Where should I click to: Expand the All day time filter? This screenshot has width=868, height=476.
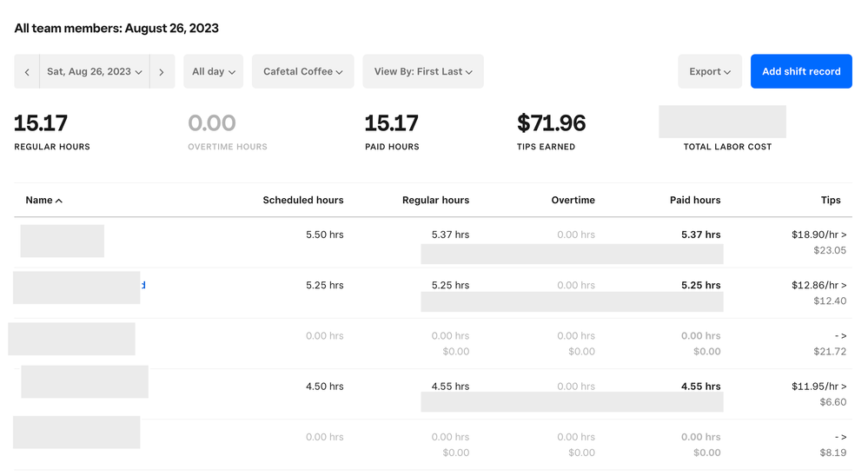(213, 72)
